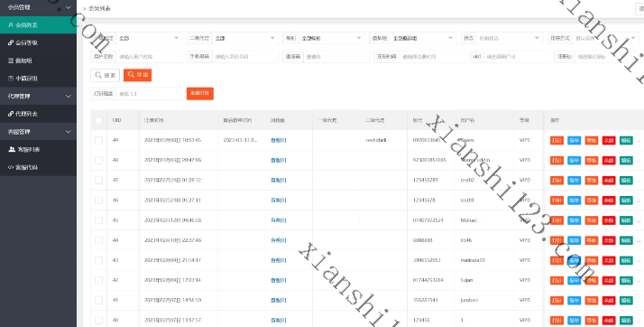The height and width of the screenshot is (327, 644).
Task: Tick the checkbox for UID 44
Action: (x=98, y=240)
